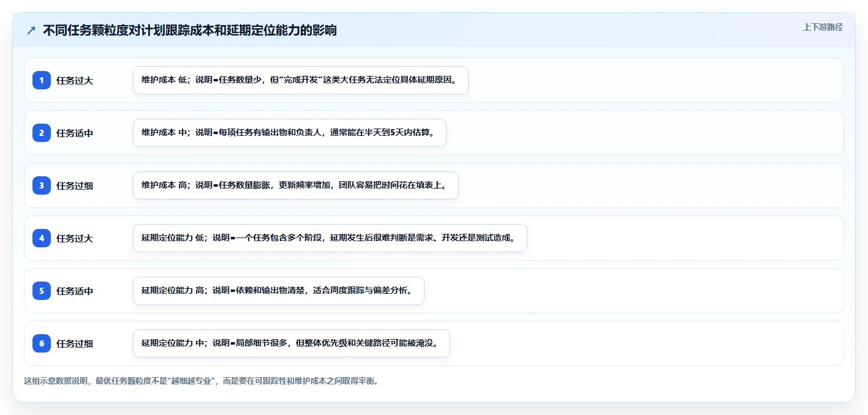Select the 任务过细 label in row 3
Screen dimensions: 868x415
(x=75, y=185)
